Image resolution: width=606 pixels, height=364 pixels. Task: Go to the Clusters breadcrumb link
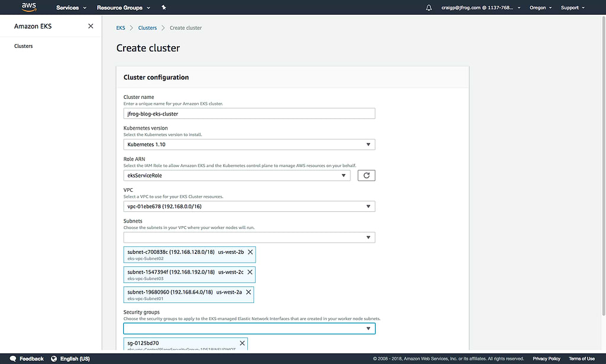pos(147,28)
